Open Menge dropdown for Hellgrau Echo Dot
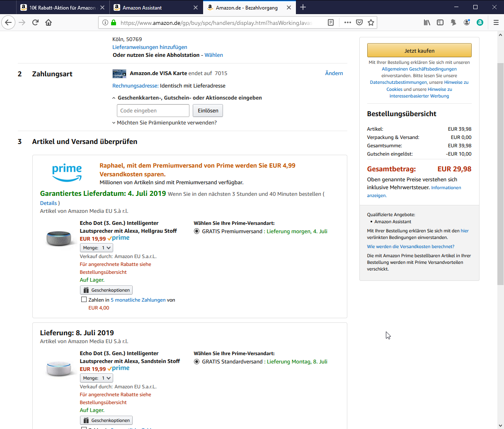Viewport: 504px width, 429px height. (97, 248)
